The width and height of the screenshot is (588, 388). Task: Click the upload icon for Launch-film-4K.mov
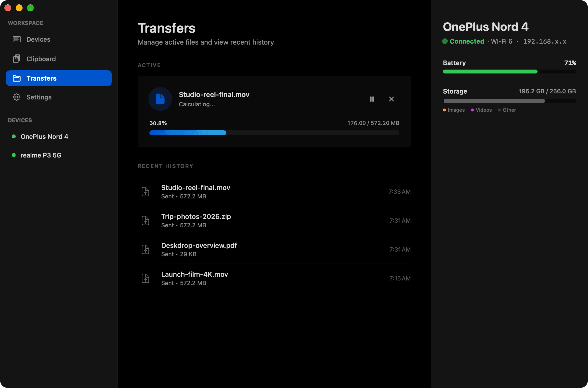click(x=145, y=278)
